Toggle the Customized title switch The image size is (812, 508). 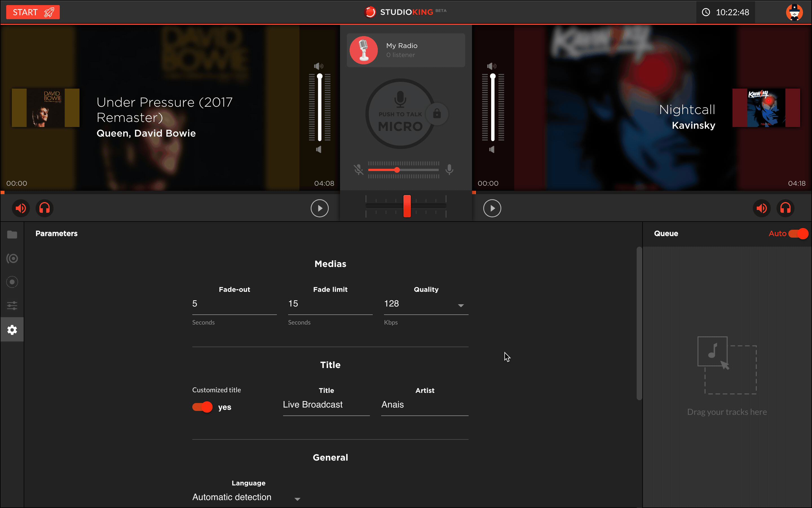click(x=202, y=407)
